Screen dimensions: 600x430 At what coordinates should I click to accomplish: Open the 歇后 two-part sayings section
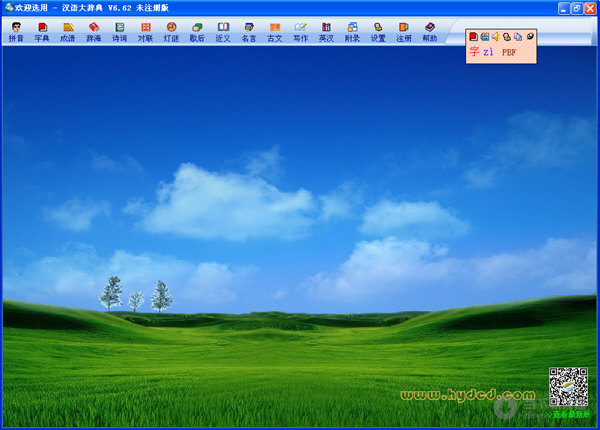click(197, 32)
